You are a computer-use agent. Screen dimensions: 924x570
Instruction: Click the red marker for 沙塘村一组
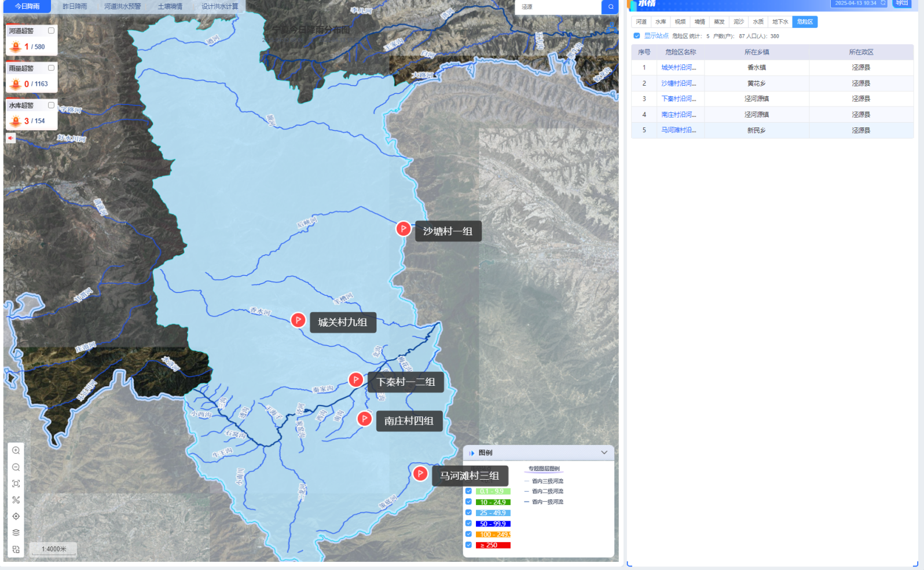[x=404, y=229]
